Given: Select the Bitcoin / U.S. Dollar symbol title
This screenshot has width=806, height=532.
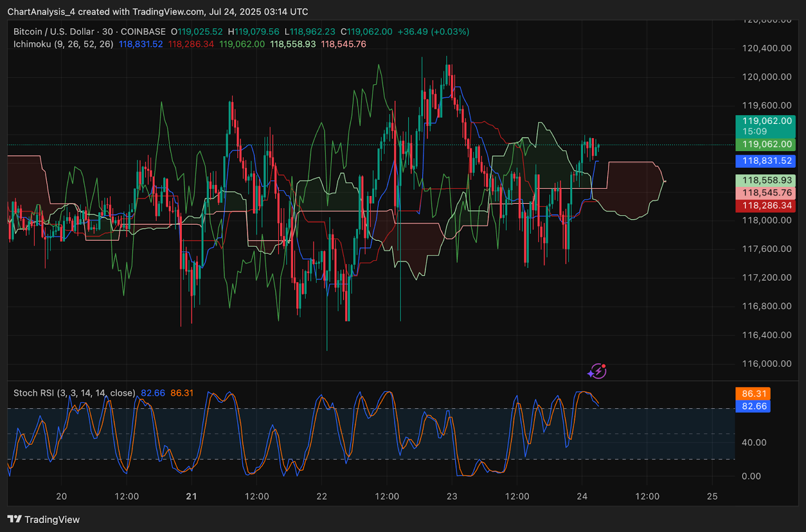Looking at the screenshot, I should click(x=53, y=31).
